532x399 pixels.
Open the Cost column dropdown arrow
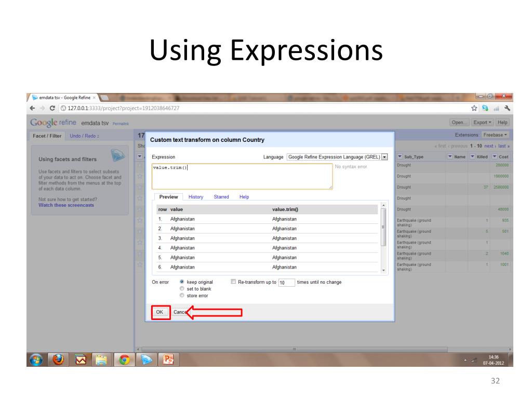point(495,156)
